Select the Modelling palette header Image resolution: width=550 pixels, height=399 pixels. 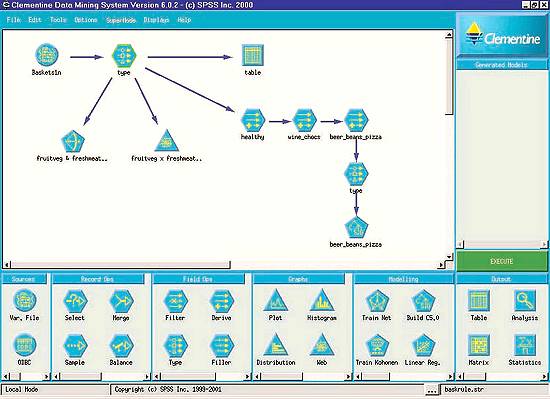pos(404,279)
